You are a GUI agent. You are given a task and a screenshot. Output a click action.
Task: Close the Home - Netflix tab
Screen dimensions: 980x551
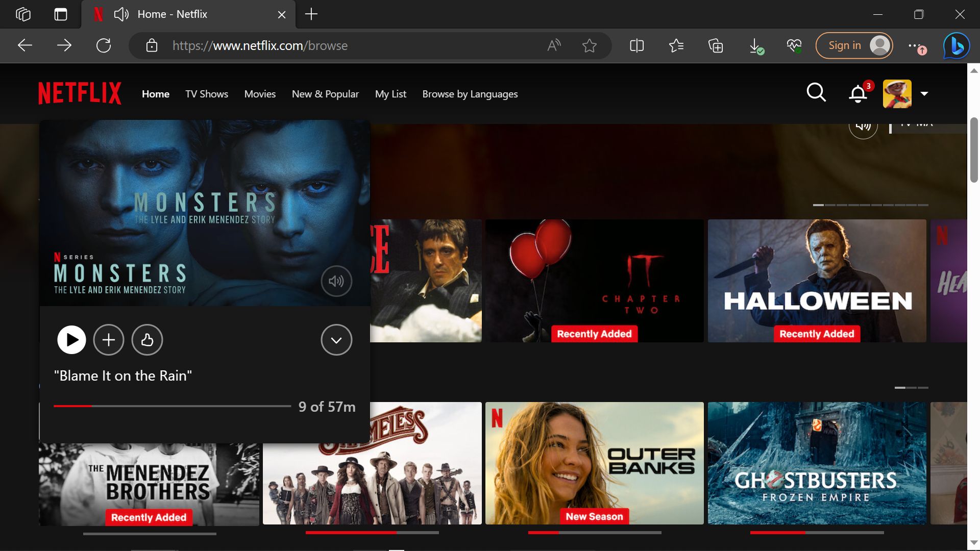pos(282,15)
